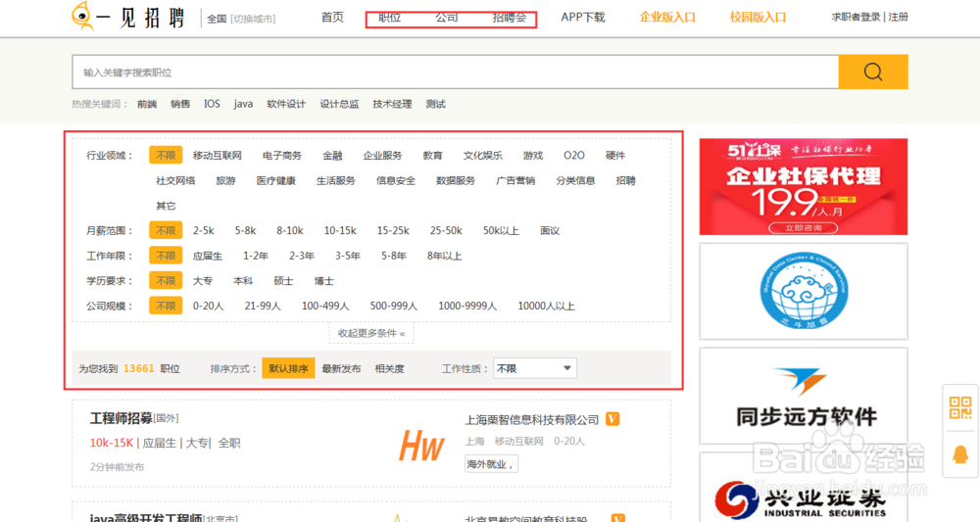
Task: Click the notification bell sidebar icon
Action: coord(960,454)
